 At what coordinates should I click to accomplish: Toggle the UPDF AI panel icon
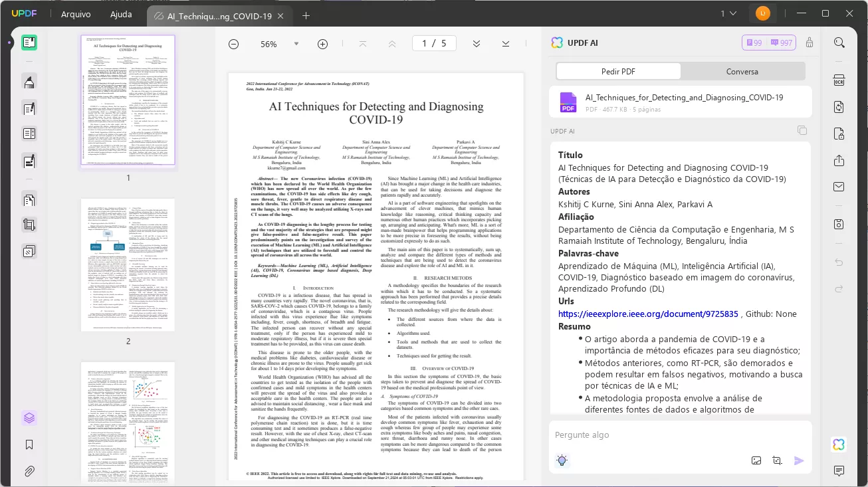point(839,444)
